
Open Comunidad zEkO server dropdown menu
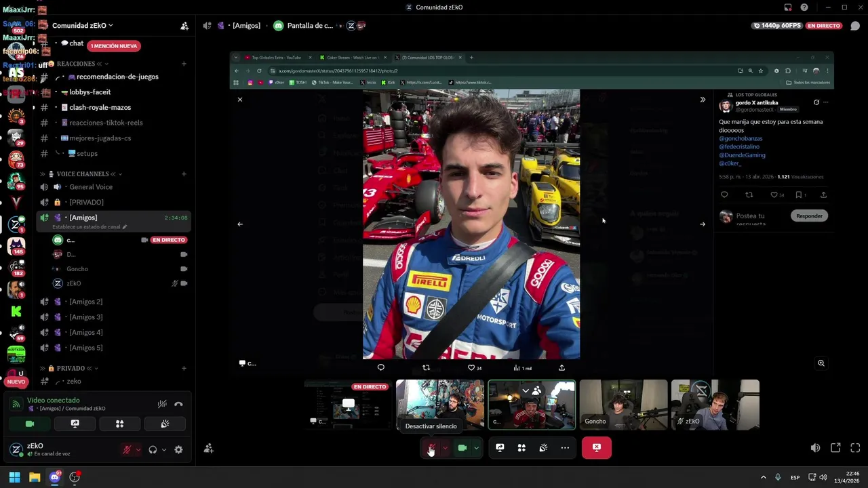click(83, 26)
